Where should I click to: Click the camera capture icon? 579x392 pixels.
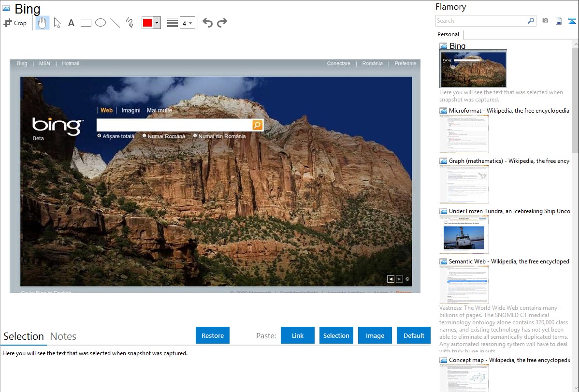pos(545,21)
